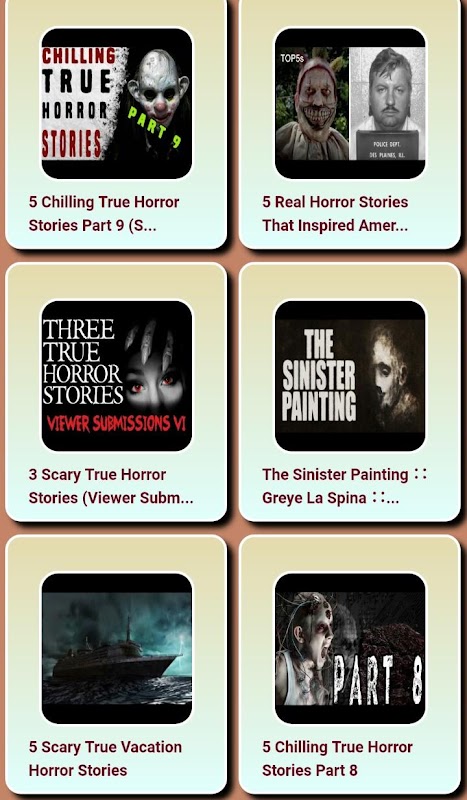Image resolution: width=467 pixels, height=800 pixels.
Task: Tap the TOP5s label on thumbnail
Action: tap(292, 58)
